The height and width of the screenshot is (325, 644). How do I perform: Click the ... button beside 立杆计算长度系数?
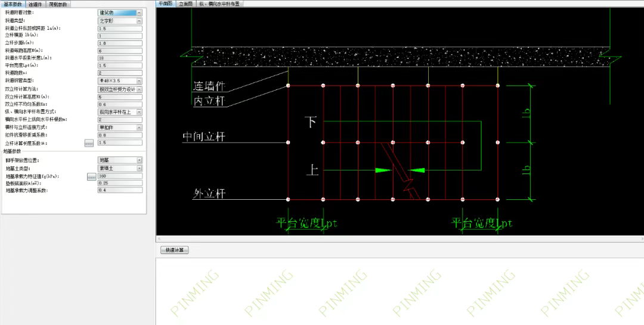click(89, 143)
